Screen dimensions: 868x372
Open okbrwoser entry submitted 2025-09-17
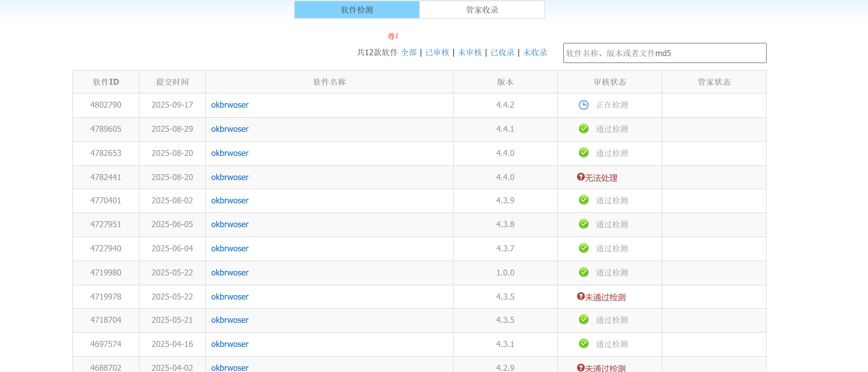pyautogui.click(x=229, y=105)
